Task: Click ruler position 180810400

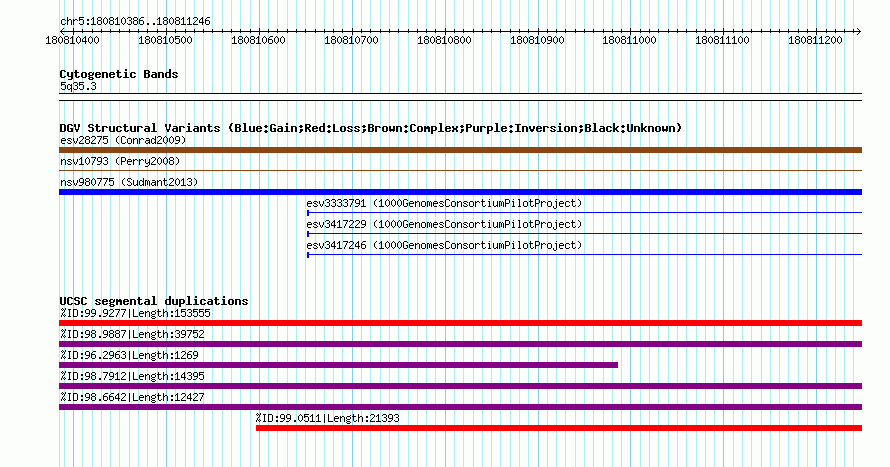Action: [72, 40]
